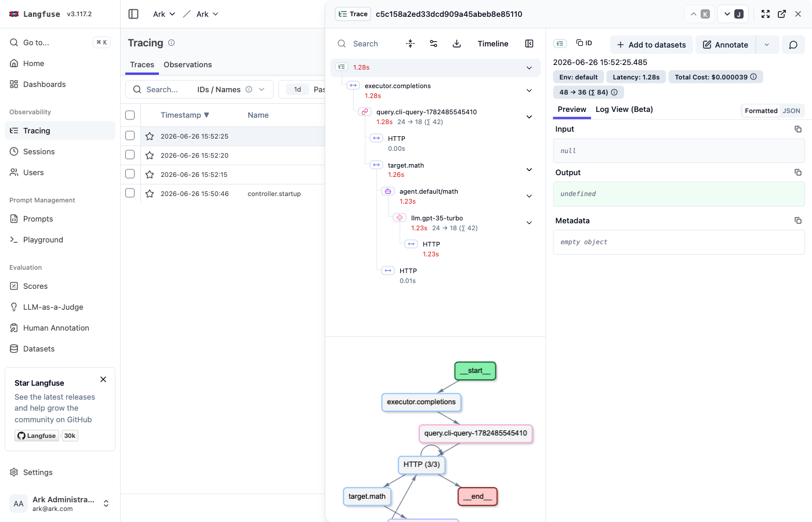Toggle the sidebar panel icon

[133, 14]
